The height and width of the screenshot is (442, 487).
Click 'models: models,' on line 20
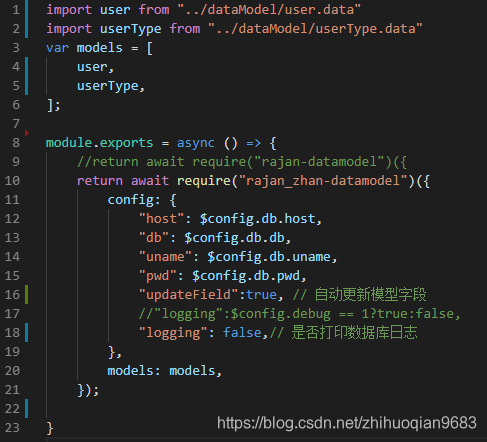(165, 371)
